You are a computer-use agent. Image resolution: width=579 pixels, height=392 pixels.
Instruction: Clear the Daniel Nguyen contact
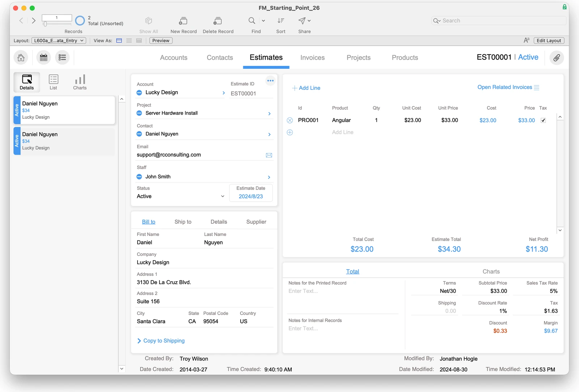click(139, 134)
